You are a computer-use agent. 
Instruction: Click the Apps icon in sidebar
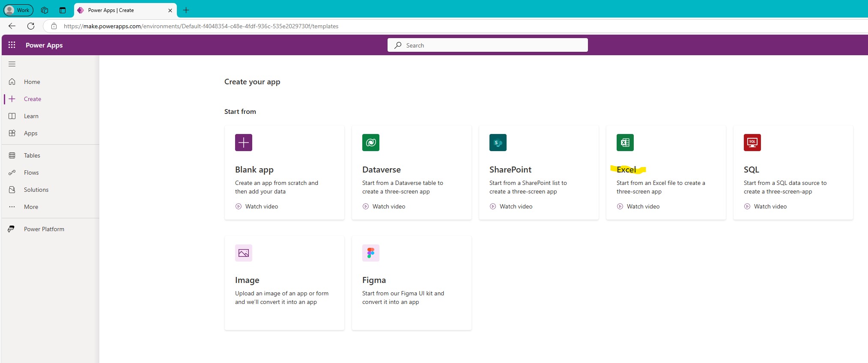click(x=12, y=133)
